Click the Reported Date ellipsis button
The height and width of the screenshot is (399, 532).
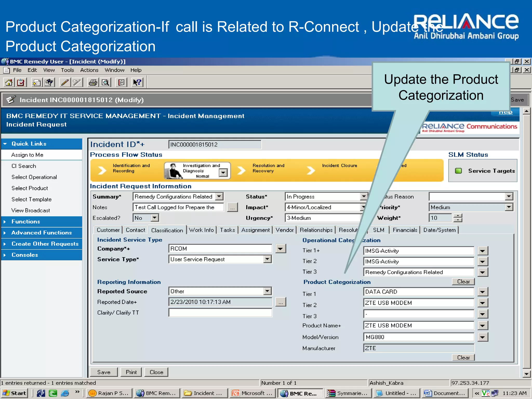tap(281, 302)
